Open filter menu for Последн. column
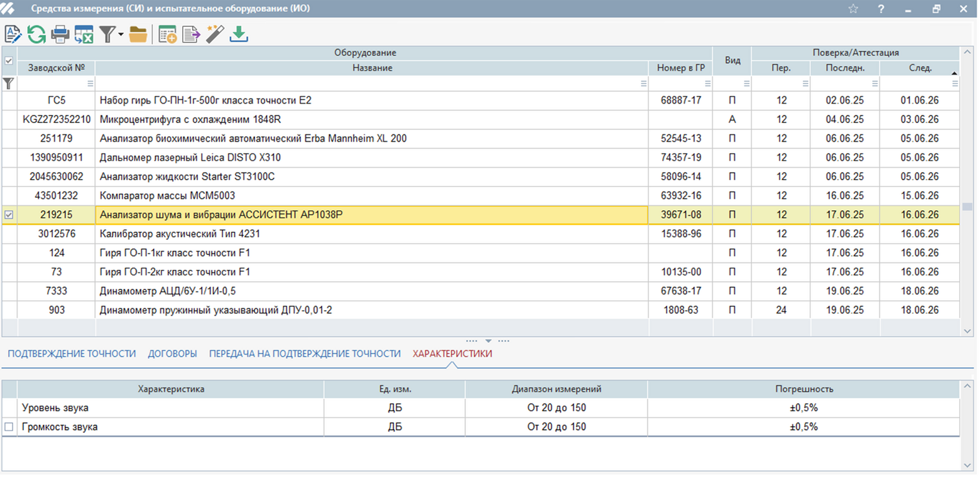980x479 pixels. [874, 83]
